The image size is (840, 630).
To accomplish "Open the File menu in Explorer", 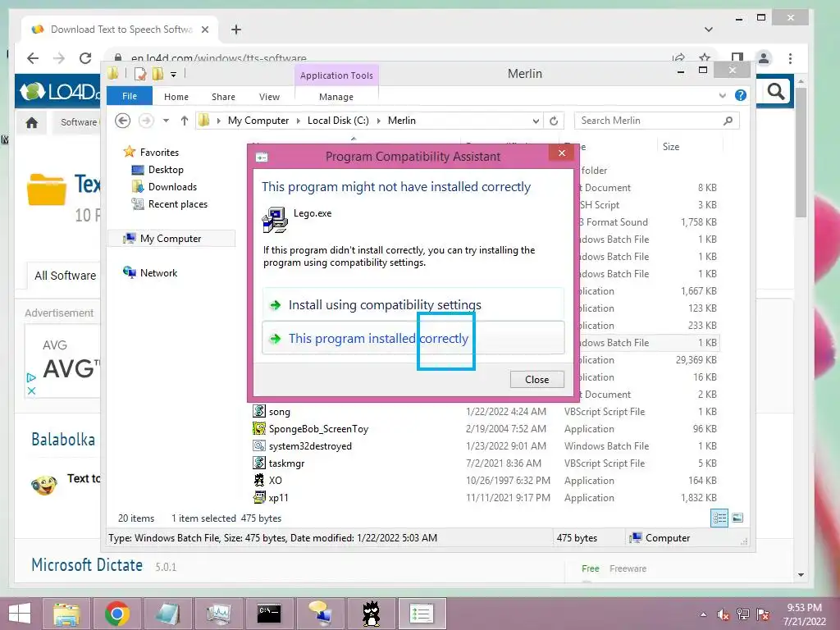I will click(x=130, y=96).
